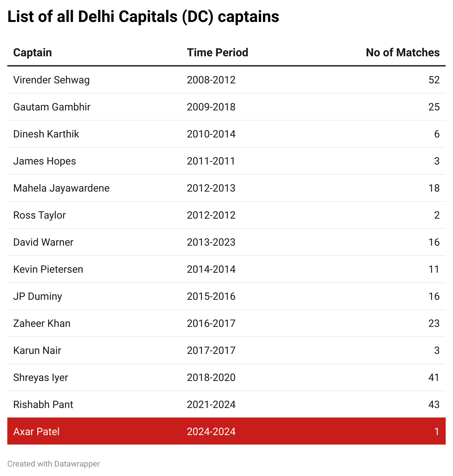Click the No of Matches header
453x476 pixels.
tap(403, 53)
